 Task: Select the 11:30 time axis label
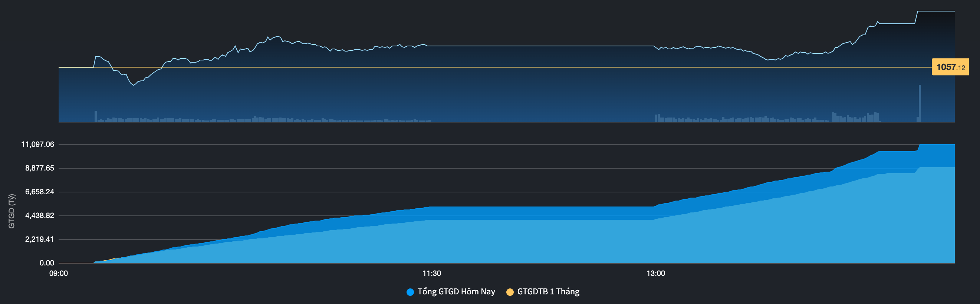(x=431, y=273)
